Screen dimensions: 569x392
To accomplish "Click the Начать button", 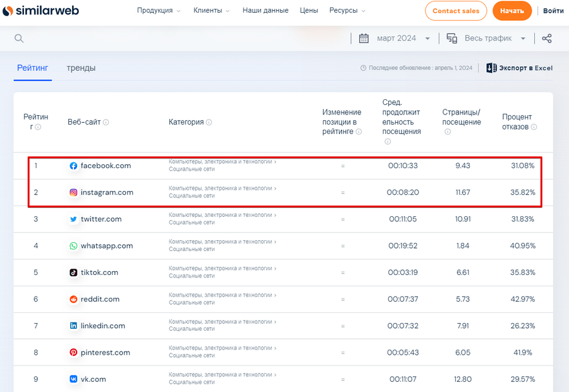I will pyautogui.click(x=512, y=11).
